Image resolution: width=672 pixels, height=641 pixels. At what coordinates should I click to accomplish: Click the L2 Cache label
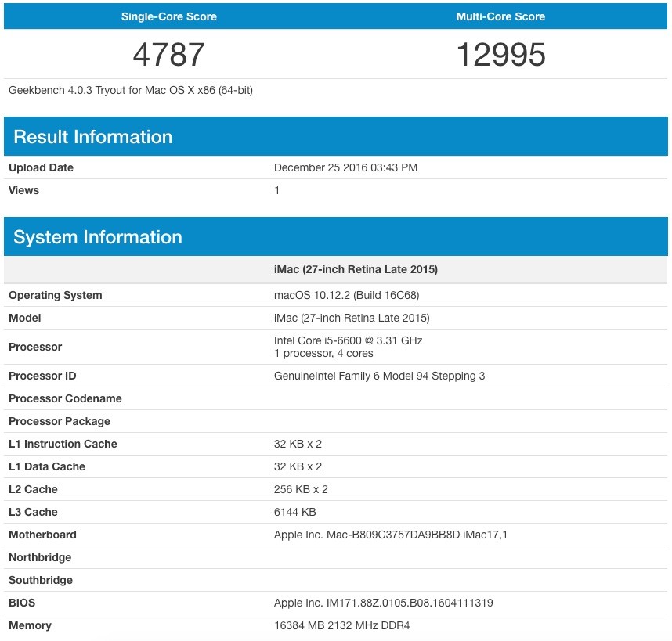[x=33, y=489]
